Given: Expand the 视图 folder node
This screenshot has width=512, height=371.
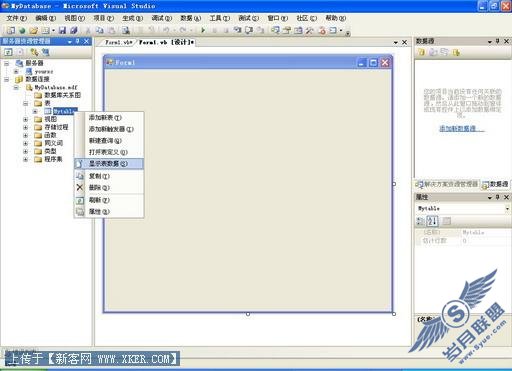Looking at the screenshot, I should [25, 119].
